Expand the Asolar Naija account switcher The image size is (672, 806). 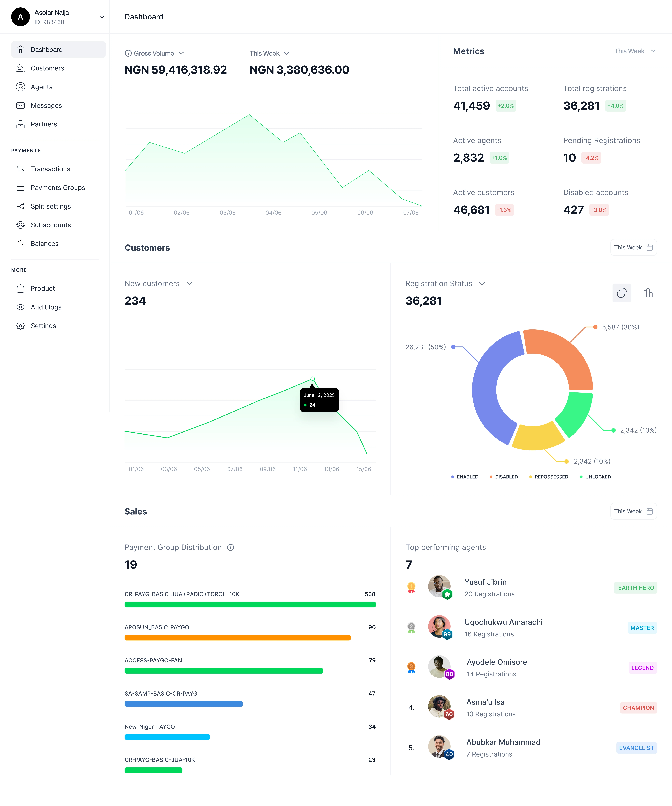click(x=102, y=17)
